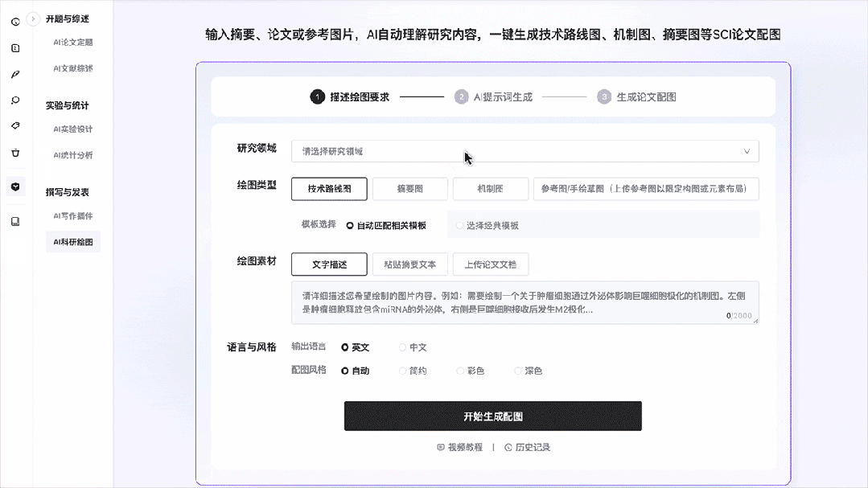Screen dimensions: 868x488
Task: Open the document icon in left rail
Action: 15,48
